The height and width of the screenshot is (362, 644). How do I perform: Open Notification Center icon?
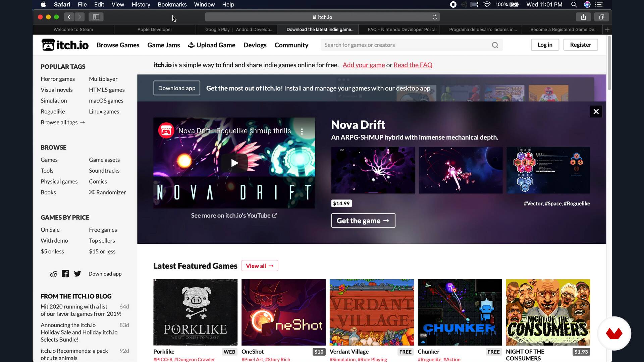point(599,4)
